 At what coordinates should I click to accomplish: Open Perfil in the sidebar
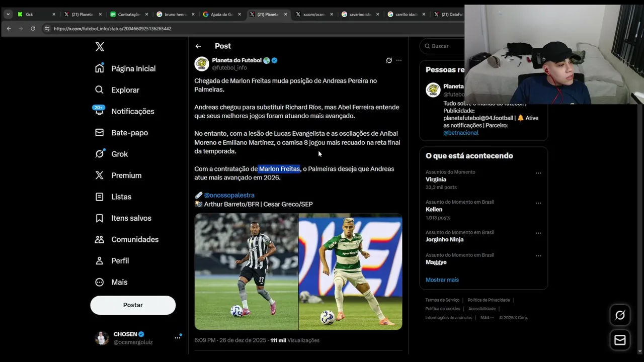(112, 261)
